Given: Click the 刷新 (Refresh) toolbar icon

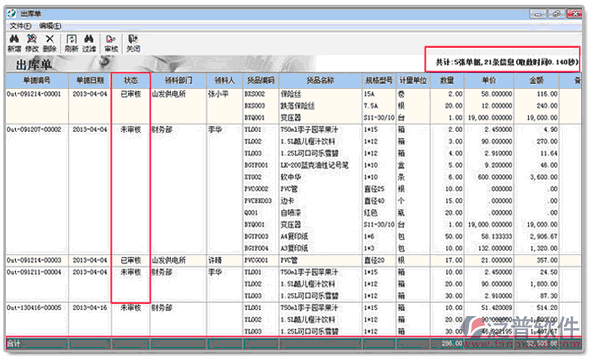Looking at the screenshot, I should tap(71, 43).
